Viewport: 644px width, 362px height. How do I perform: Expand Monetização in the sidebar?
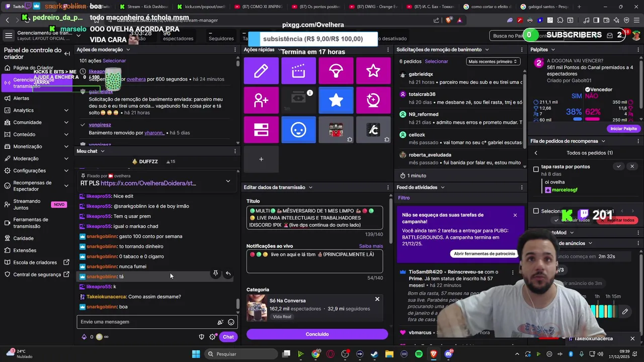pyautogui.click(x=66, y=146)
